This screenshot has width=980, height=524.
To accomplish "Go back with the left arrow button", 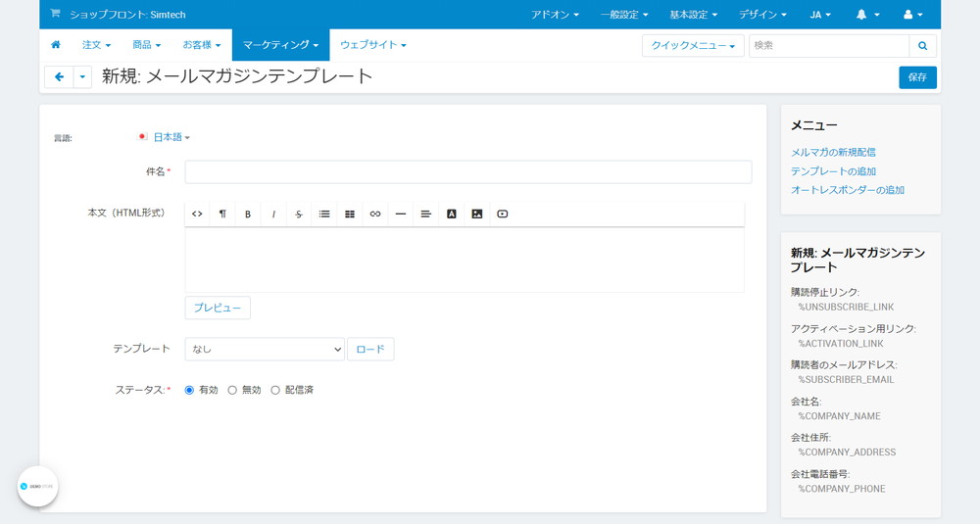I will (60, 76).
